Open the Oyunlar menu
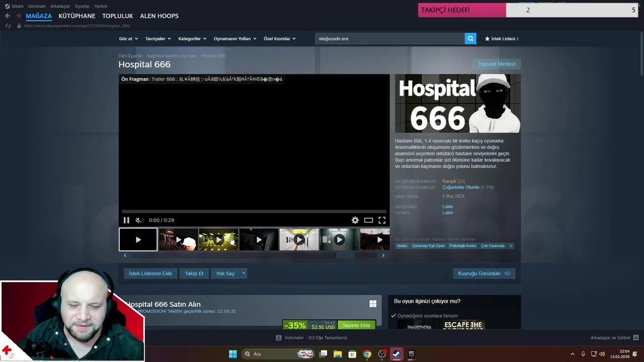 point(82,6)
